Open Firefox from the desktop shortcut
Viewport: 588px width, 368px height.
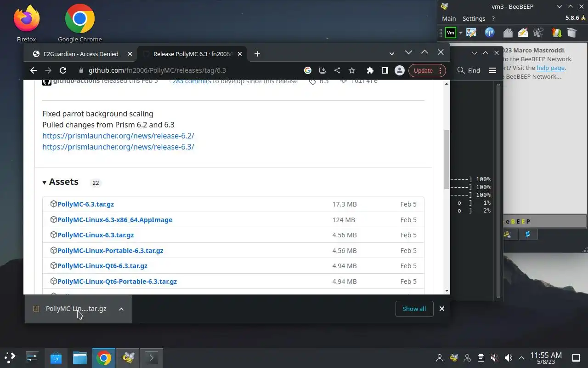26,23
